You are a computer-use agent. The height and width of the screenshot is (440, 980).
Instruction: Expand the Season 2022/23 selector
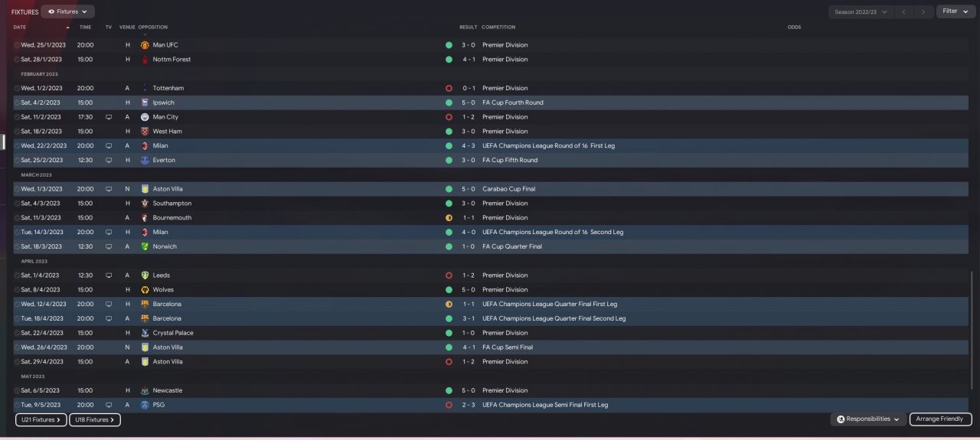click(861, 11)
